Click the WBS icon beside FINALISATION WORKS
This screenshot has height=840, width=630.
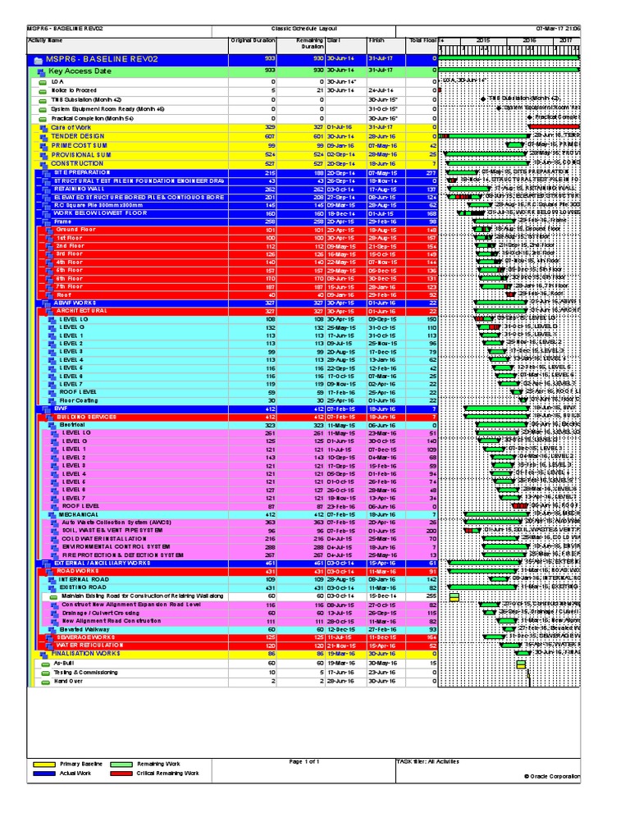44,655
